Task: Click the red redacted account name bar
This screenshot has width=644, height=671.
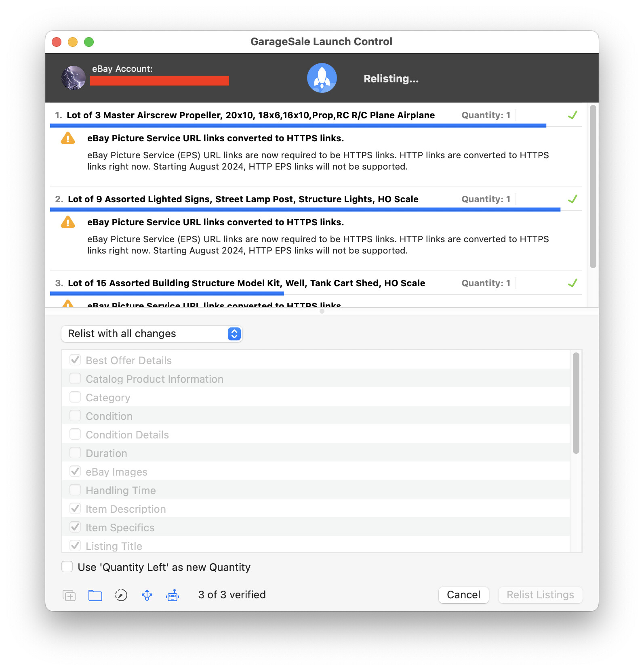Action: pyautogui.click(x=160, y=81)
